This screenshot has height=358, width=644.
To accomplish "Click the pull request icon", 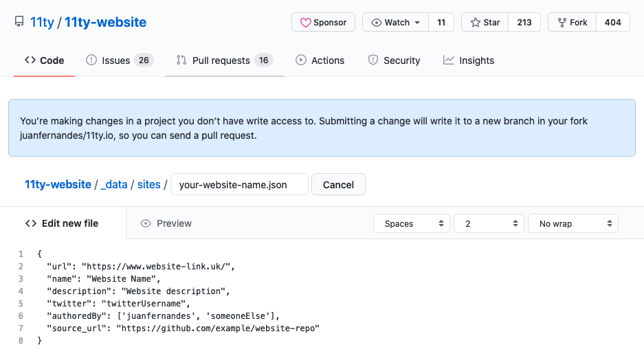I will (x=181, y=60).
